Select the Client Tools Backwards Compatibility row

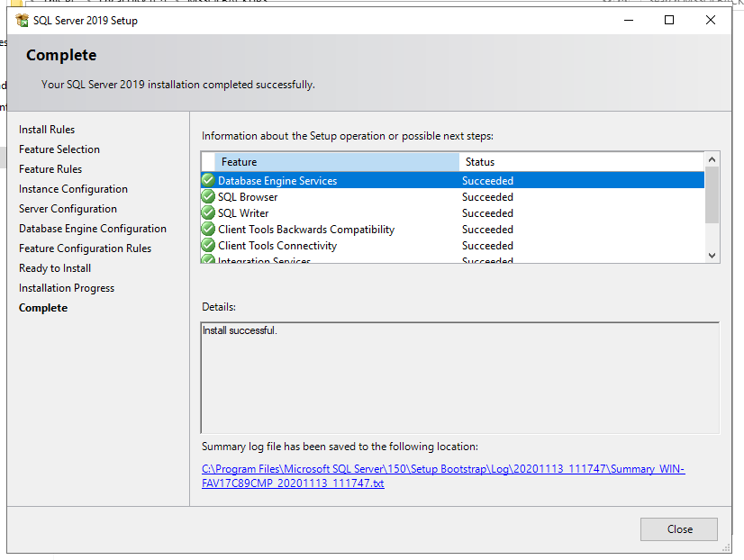[453, 229]
